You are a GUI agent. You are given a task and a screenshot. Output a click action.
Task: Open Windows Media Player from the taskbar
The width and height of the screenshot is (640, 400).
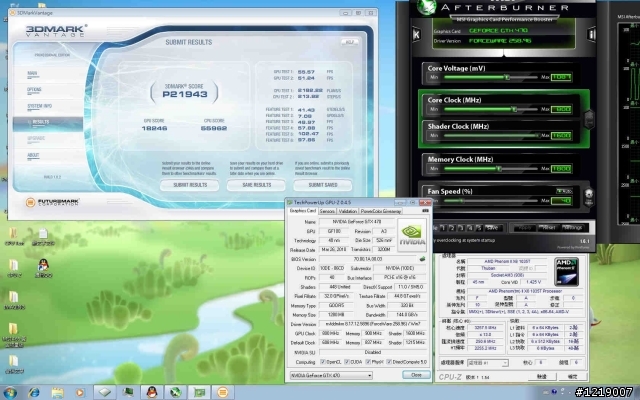pos(80,392)
